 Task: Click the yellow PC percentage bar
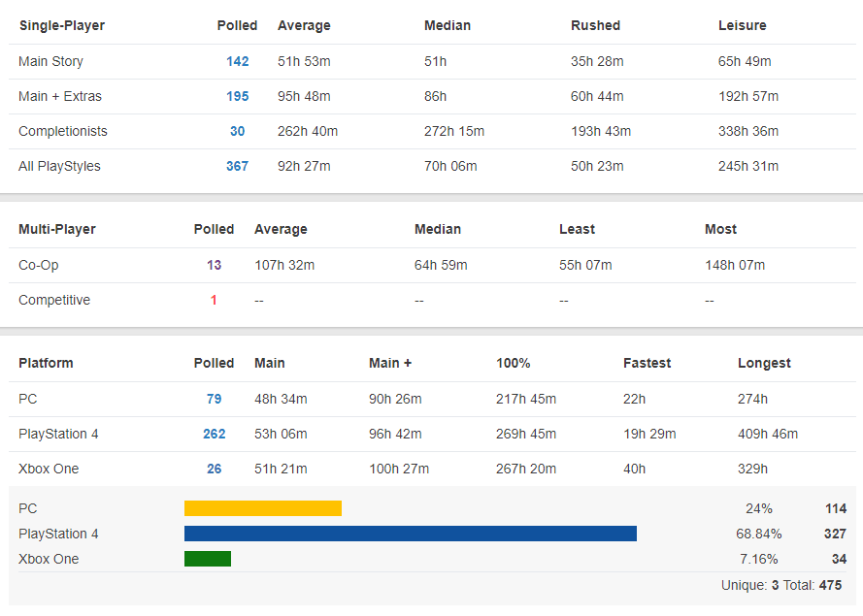263,508
